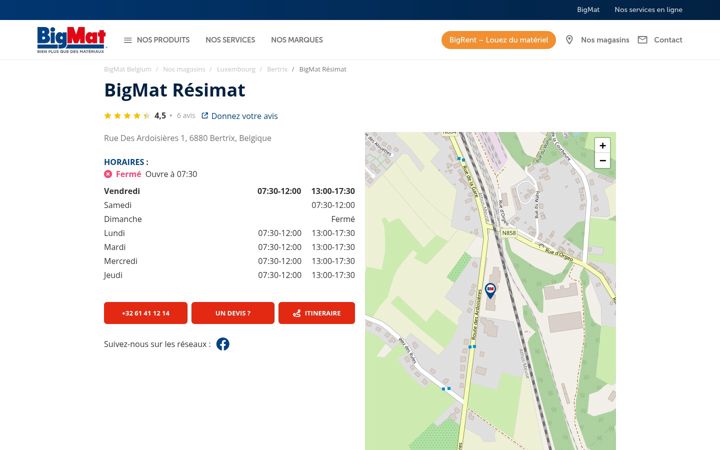Click the N858 road label on map

[508, 233]
